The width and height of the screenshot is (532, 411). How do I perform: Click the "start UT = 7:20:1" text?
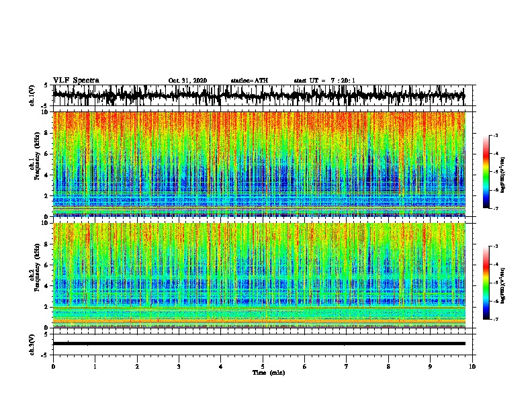pyautogui.click(x=324, y=81)
